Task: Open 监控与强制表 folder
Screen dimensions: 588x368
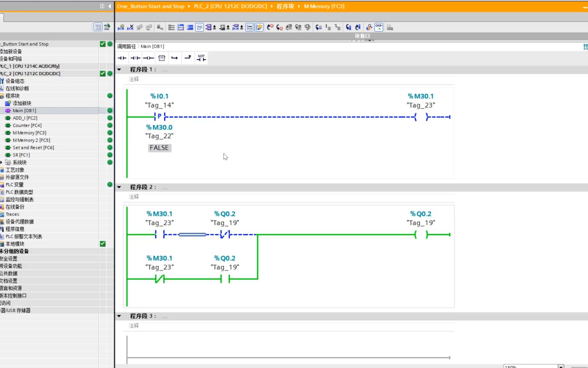Action: click(19, 200)
